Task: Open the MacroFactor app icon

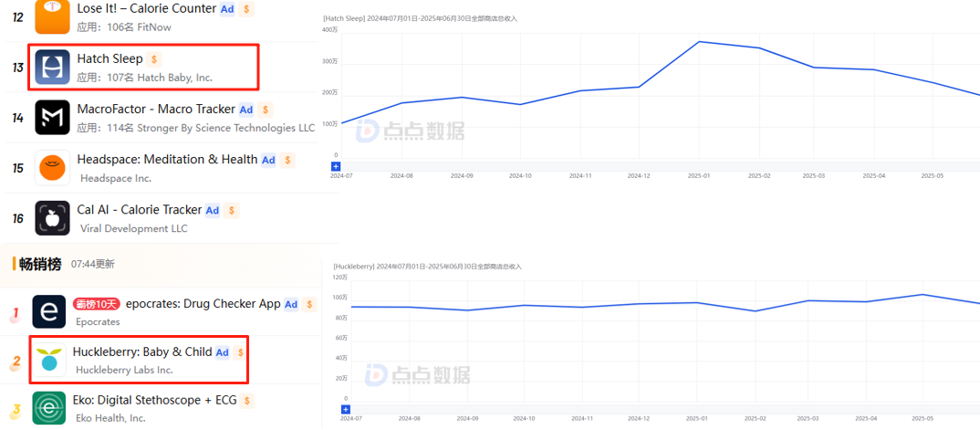Action: pos(52,118)
